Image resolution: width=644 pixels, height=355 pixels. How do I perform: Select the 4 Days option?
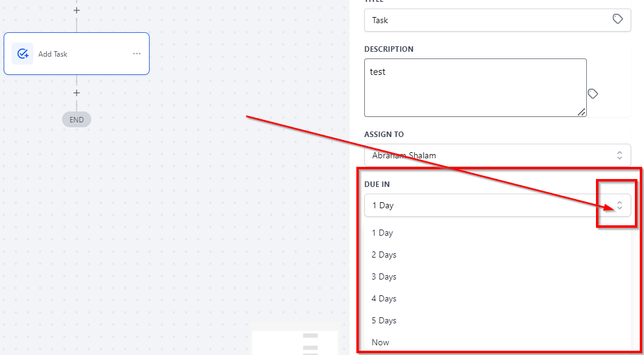(384, 298)
